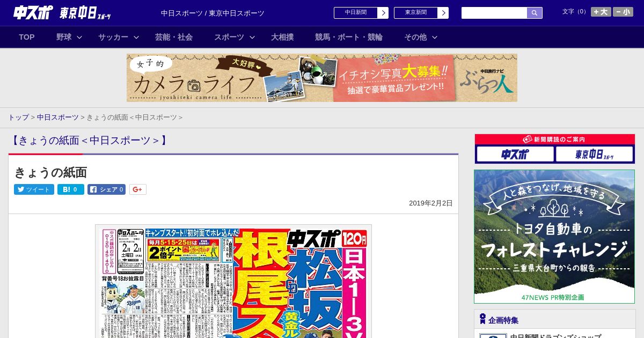Focus the site search input field
The image size is (644, 338).
(494, 13)
